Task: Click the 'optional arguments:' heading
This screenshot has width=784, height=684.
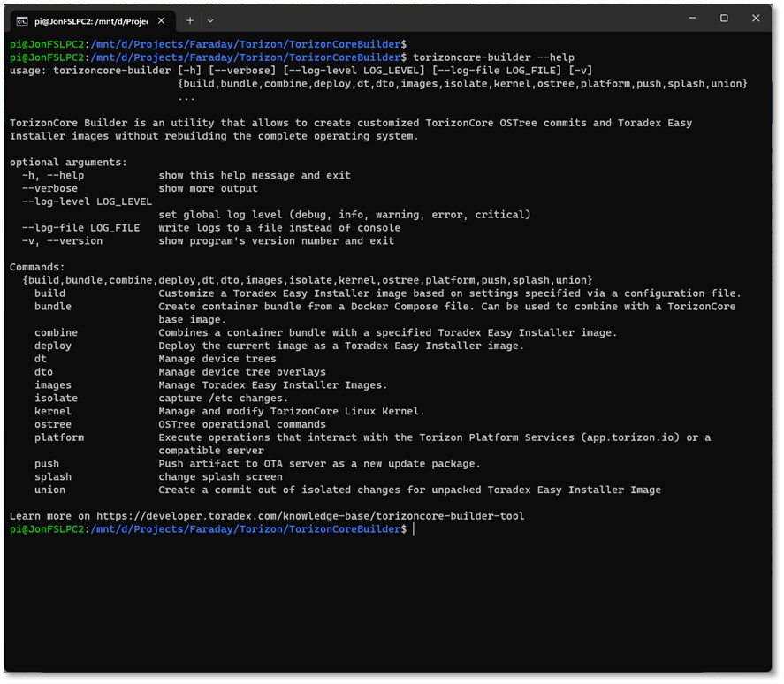Action: pyautogui.click(x=68, y=163)
